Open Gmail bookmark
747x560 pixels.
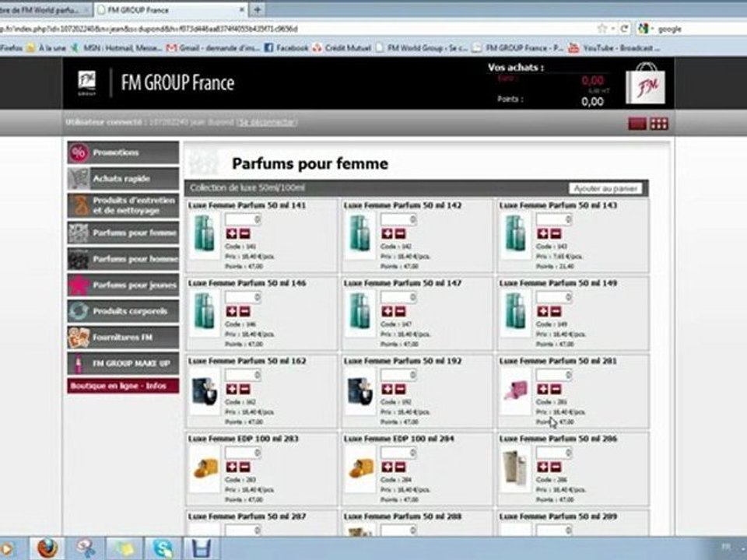[x=213, y=47]
